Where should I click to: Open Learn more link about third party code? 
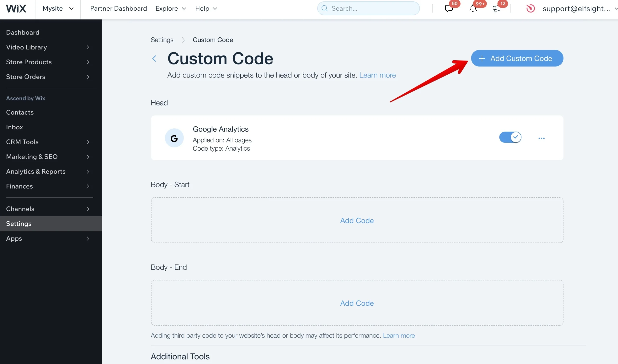[x=399, y=335]
